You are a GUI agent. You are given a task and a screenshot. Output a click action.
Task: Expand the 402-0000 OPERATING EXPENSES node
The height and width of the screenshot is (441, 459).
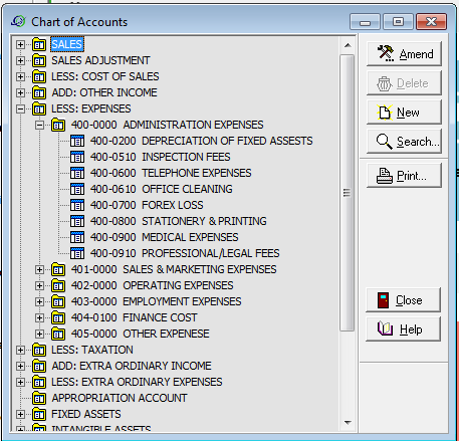point(39,286)
